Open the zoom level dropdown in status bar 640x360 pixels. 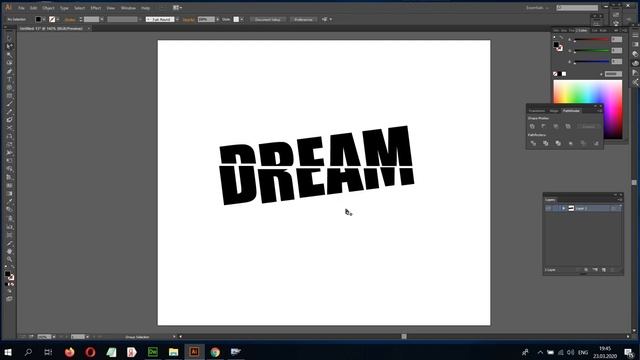54,337
